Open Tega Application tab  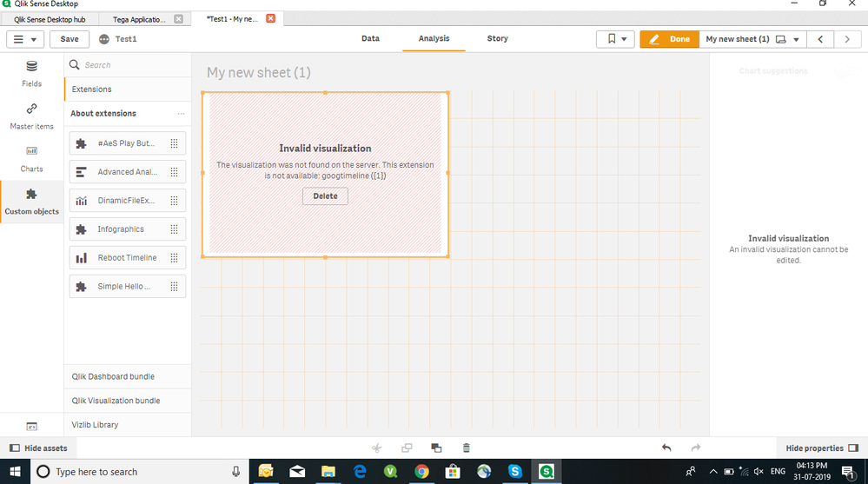coord(140,19)
